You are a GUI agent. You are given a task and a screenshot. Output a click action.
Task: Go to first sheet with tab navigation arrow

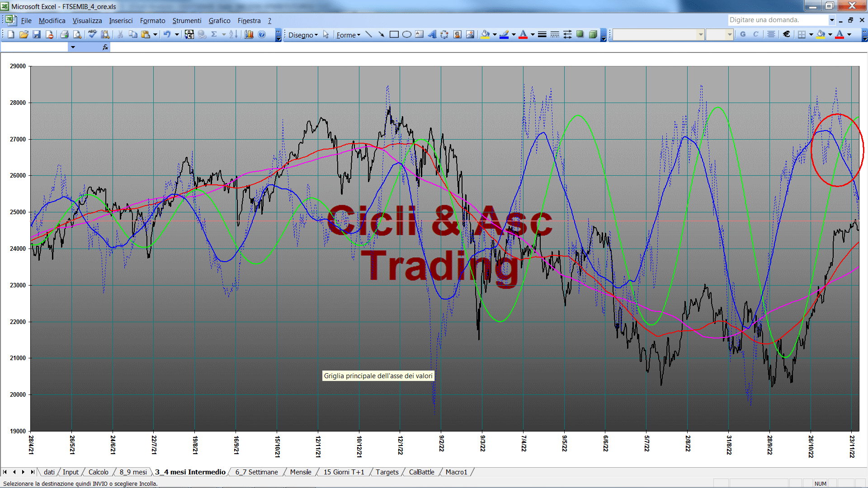[5, 472]
